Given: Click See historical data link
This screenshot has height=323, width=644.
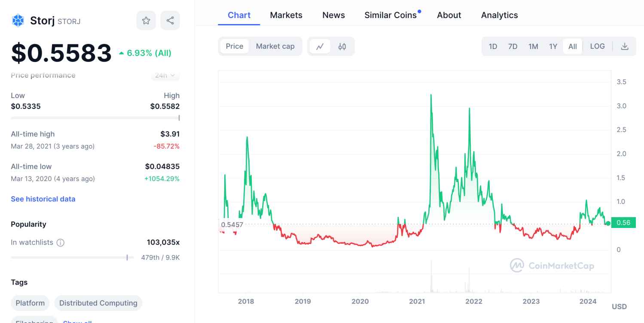Looking at the screenshot, I should (43, 199).
